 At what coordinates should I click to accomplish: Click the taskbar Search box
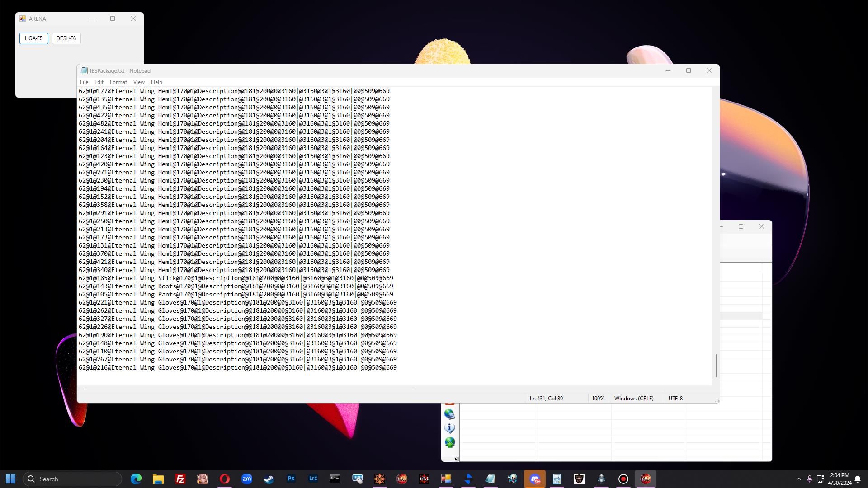pos(72,479)
